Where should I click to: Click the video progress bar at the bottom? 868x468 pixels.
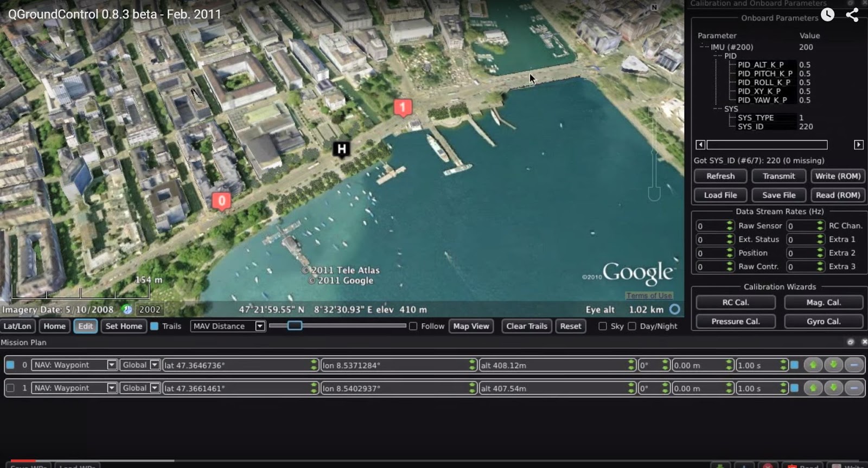coord(434,460)
